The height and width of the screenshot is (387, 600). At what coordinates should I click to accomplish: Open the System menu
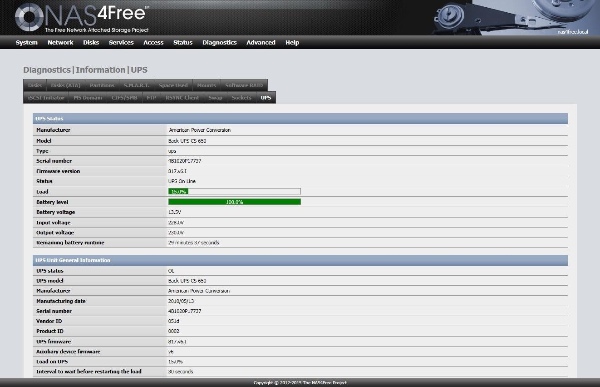point(26,42)
